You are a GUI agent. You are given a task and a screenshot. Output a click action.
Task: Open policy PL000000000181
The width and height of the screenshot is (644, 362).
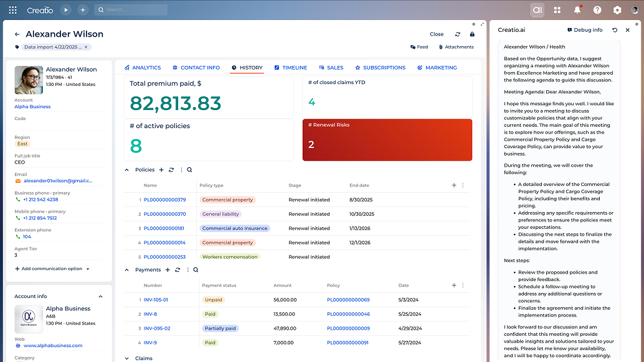[x=164, y=228]
